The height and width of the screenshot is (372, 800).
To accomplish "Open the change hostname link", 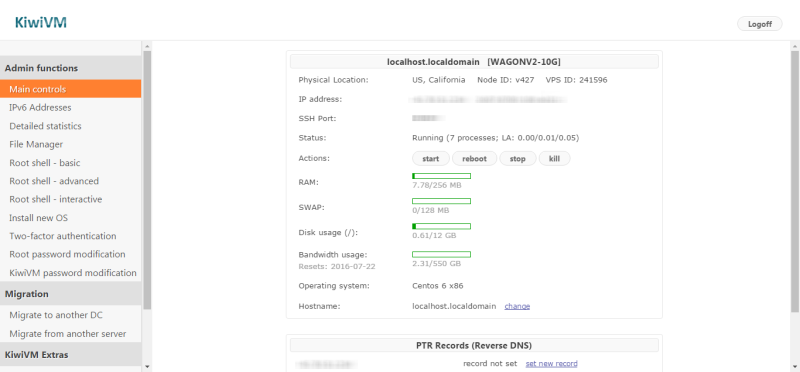I will tap(517, 306).
